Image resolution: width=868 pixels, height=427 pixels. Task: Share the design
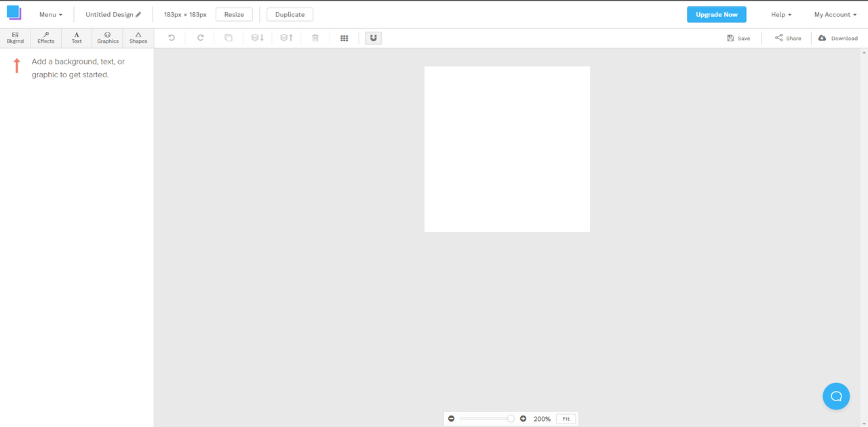click(x=788, y=38)
